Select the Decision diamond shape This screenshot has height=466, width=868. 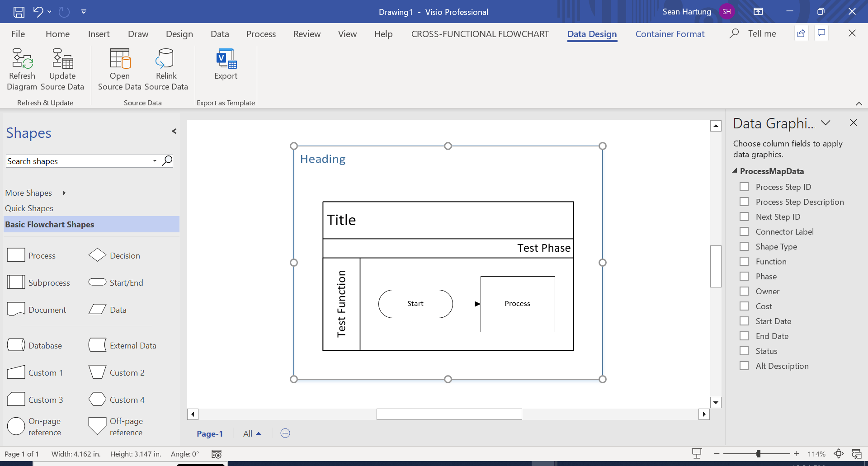click(x=97, y=255)
